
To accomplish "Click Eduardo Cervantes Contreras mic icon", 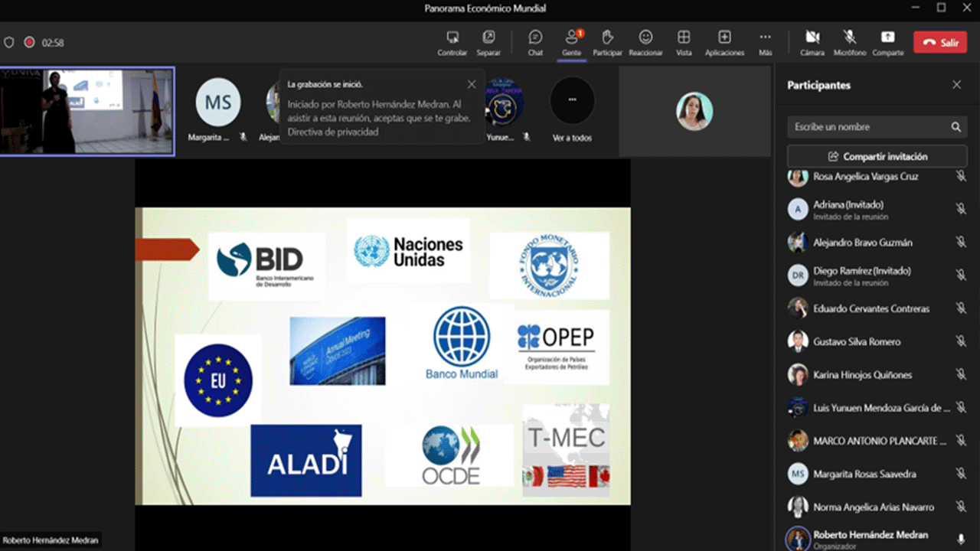I will point(961,308).
